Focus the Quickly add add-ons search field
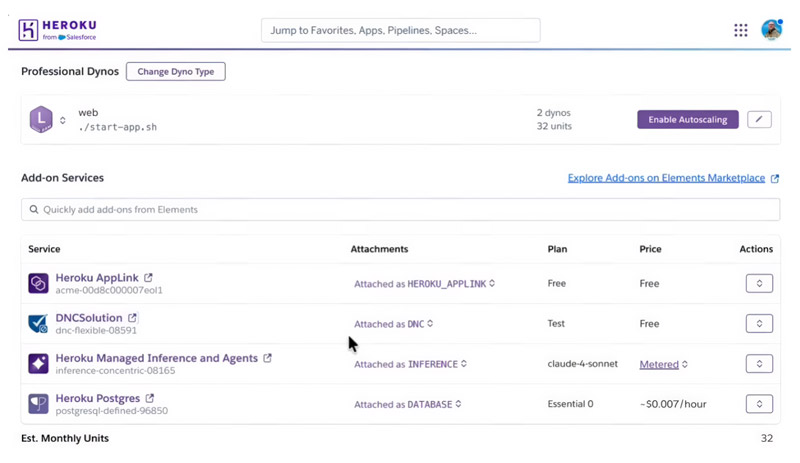This screenshot has height=463, width=800. 400,210
